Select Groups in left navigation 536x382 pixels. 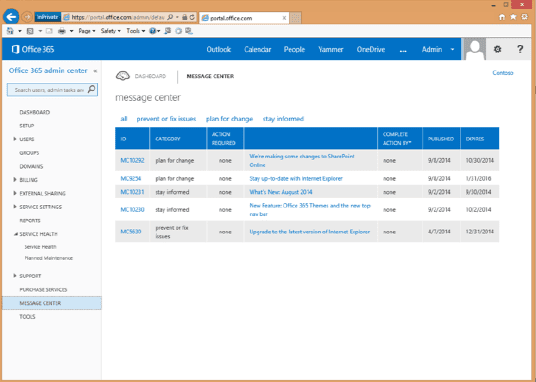point(29,153)
